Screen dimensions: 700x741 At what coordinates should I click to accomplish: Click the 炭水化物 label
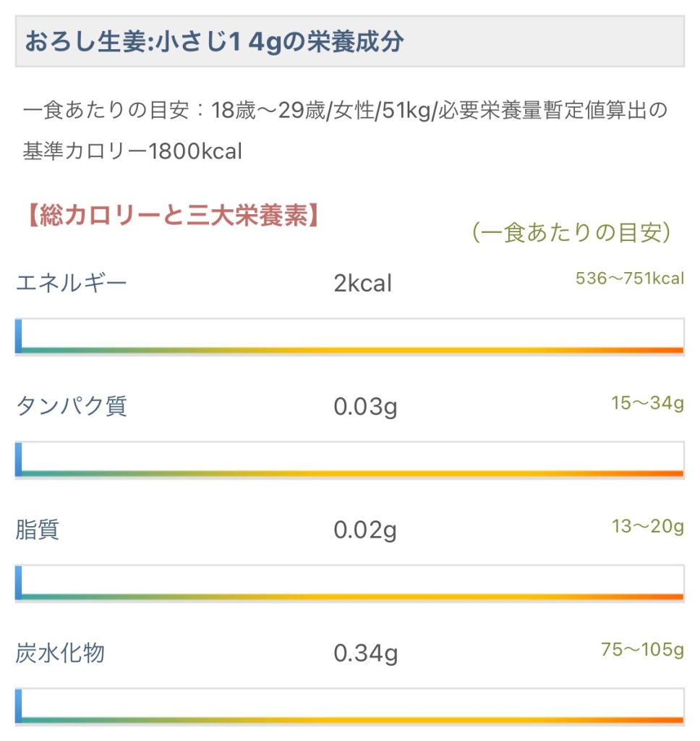pos(60,653)
